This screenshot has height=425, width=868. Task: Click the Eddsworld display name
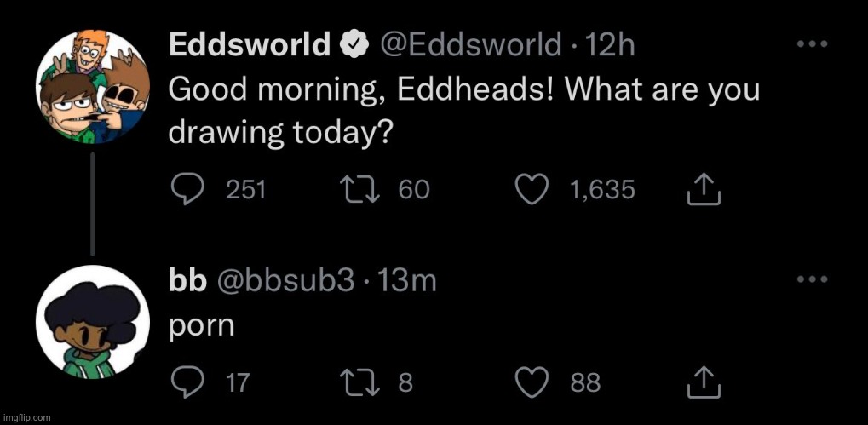[250, 44]
